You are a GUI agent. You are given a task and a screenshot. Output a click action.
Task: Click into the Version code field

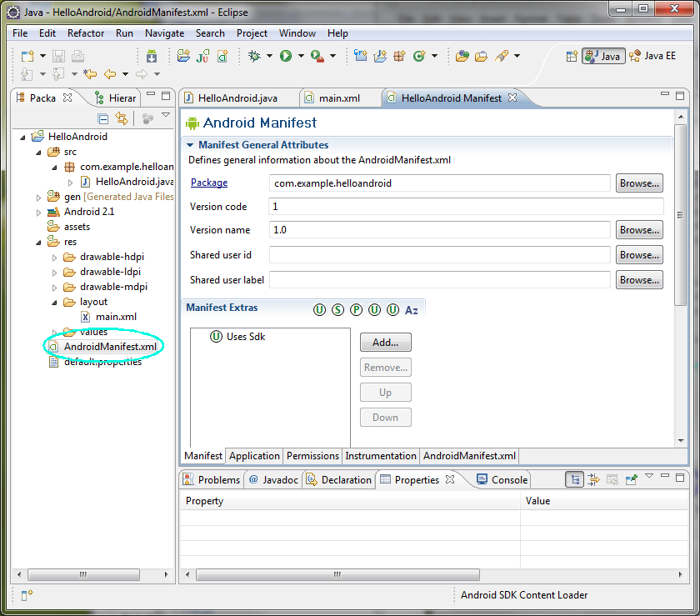pos(466,207)
